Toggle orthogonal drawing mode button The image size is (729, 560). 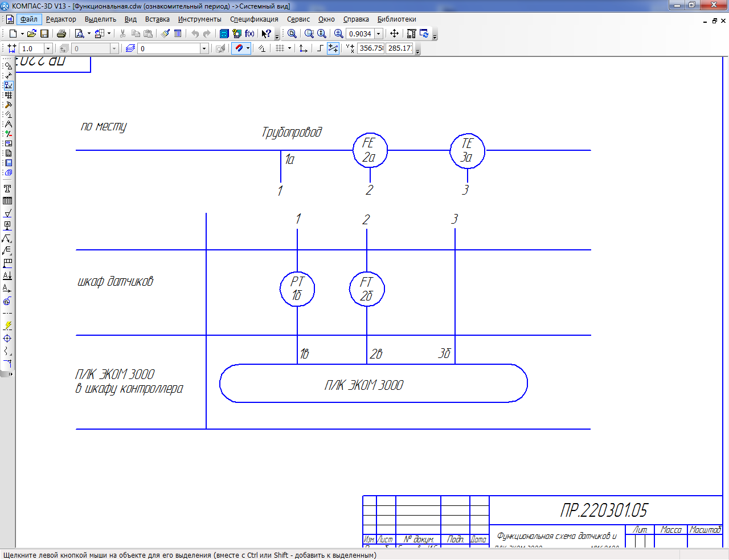pos(320,48)
